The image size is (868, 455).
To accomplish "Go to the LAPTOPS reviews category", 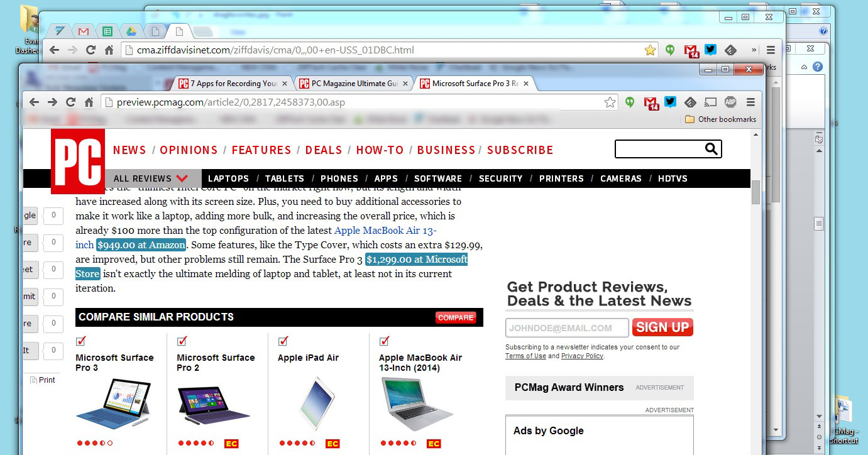I will point(229,178).
